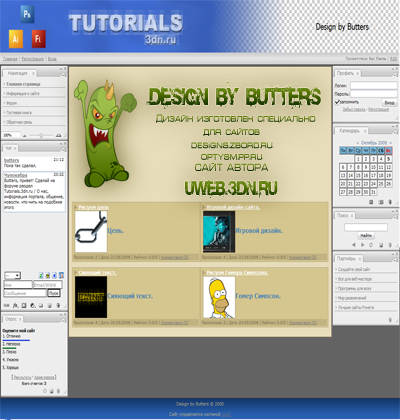Open the Регистрация link in top bar
The width and height of the screenshot is (400, 420).
click(x=33, y=59)
